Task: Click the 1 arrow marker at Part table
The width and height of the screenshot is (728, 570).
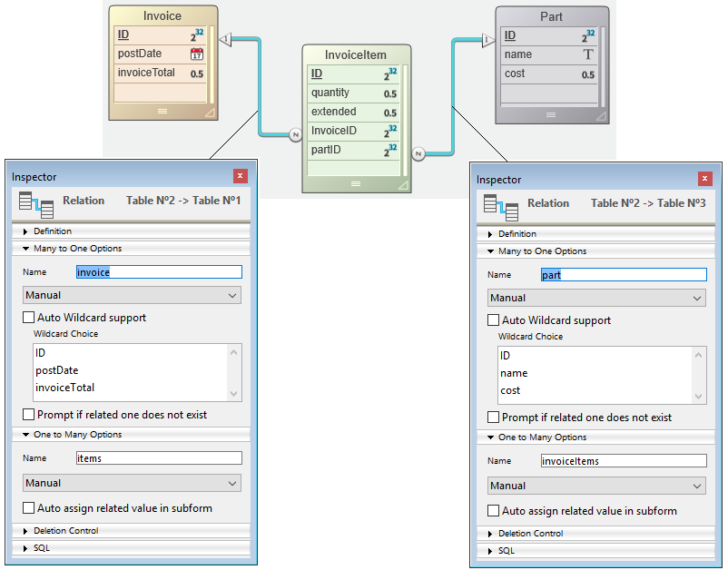Action: click(x=487, y=39)
